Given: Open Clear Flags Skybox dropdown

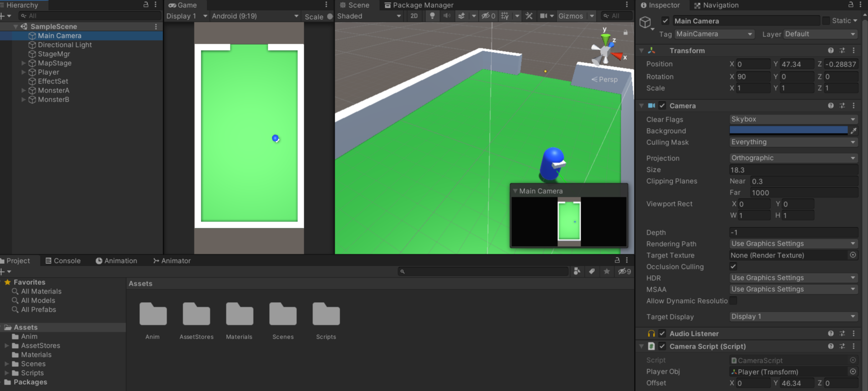Looking at the screenshot, I should coord(793,119).
